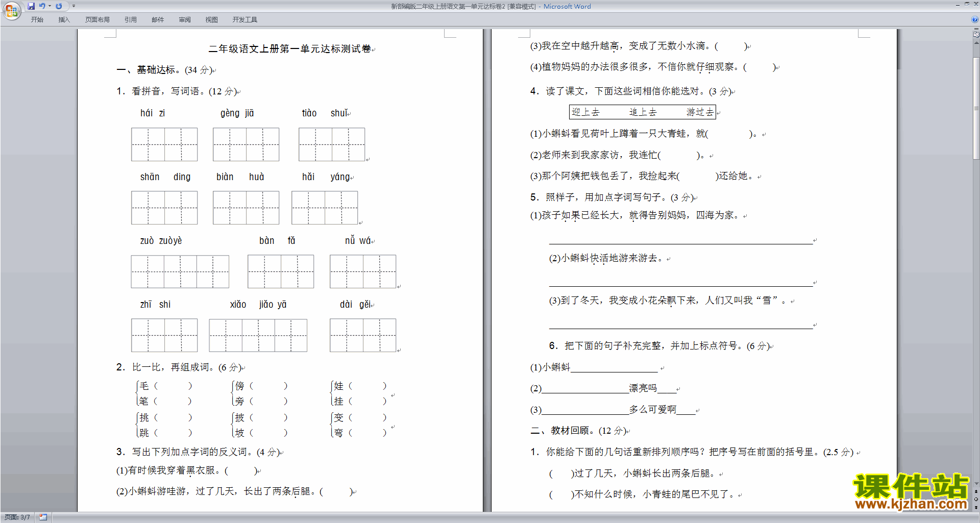This screenshot has width=980, height=523.
Task: Click the page number status 页面: 3/7
Action: 17,517
